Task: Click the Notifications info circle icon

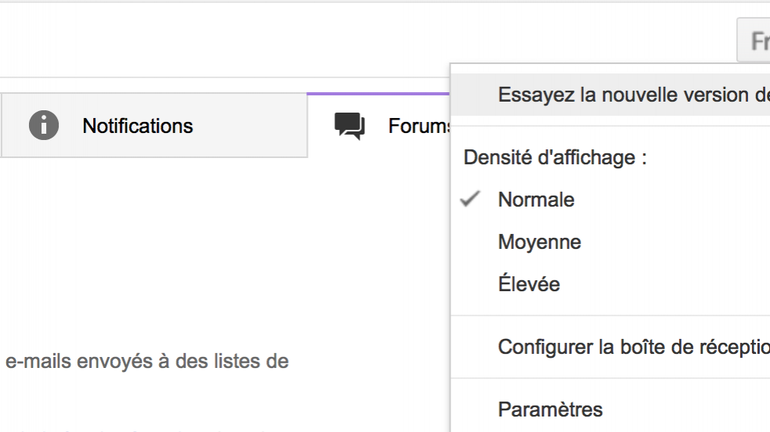Action: pos(44,126)
